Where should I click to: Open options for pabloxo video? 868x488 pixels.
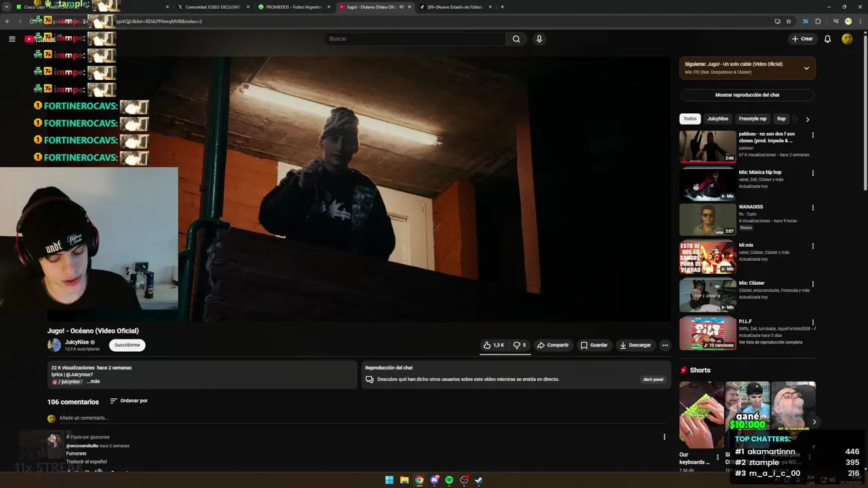click(812, 135)
